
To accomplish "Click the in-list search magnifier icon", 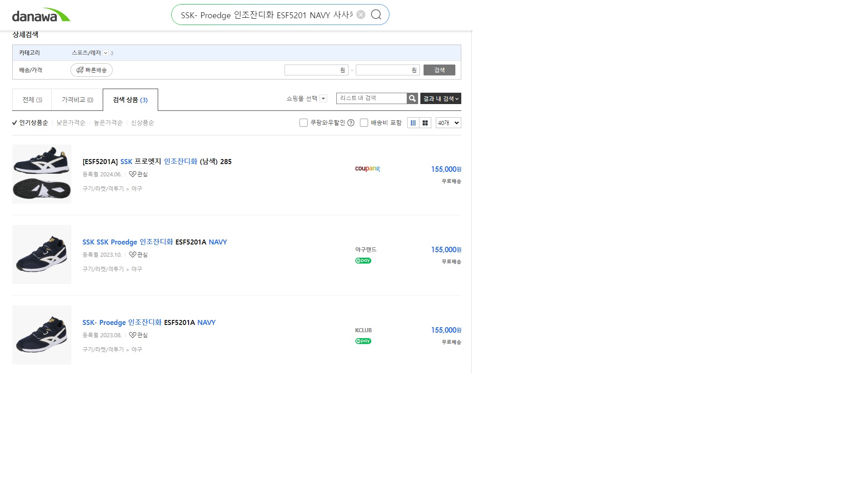I will (412, 98).
